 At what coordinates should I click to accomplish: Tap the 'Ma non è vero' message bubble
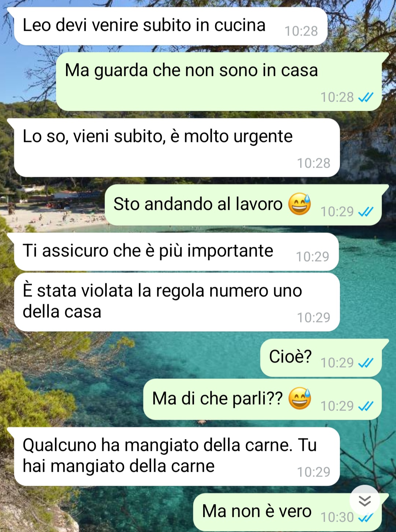287,512
